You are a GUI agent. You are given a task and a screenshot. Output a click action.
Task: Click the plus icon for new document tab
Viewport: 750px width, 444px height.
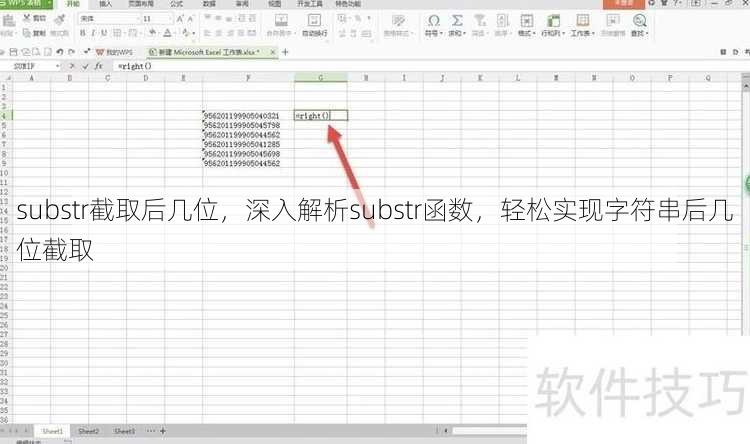pos(286,52)
